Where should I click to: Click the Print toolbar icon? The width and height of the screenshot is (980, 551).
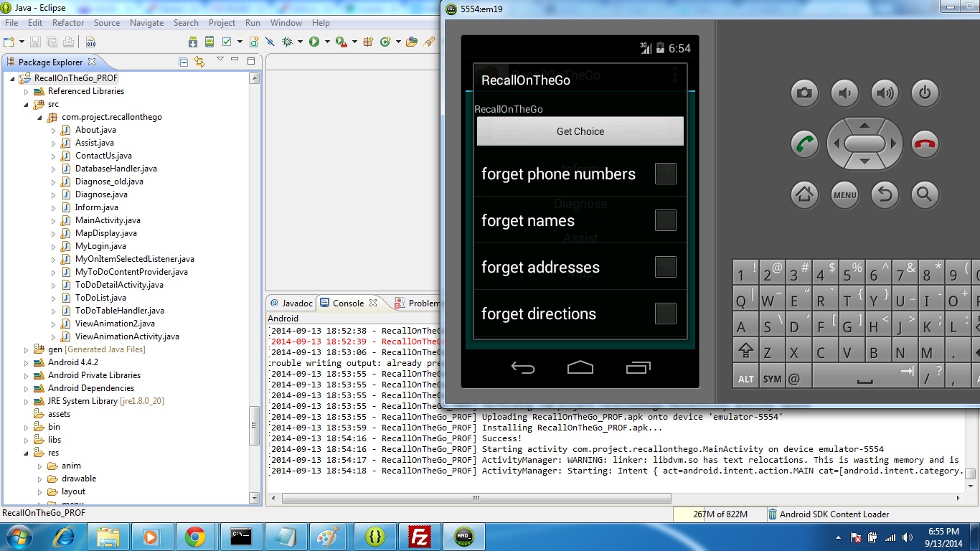tap(68, 42)
